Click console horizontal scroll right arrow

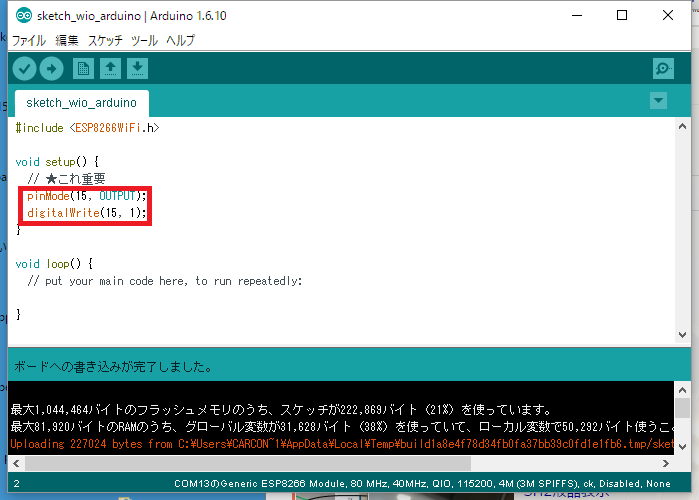click(x=666, y=463)
